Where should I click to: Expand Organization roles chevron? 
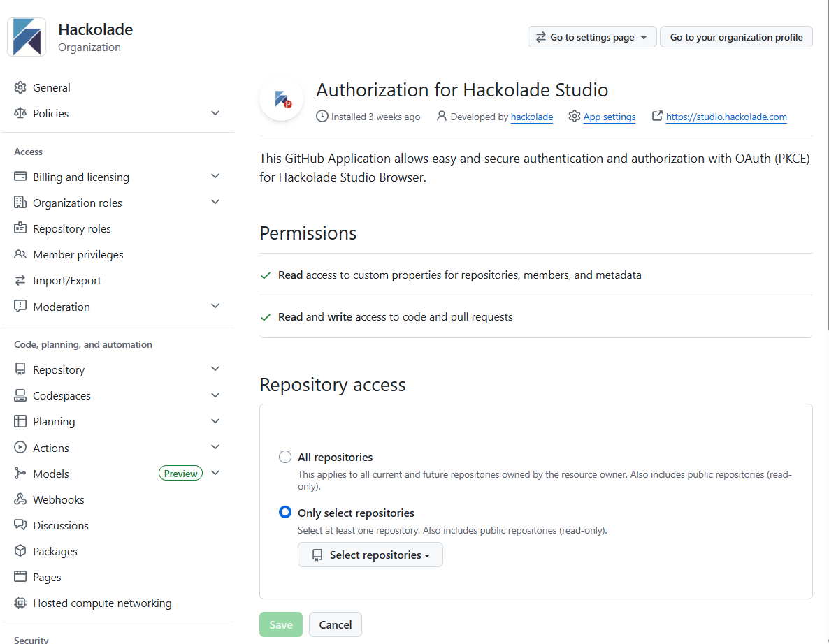click(x=215, y=202)
